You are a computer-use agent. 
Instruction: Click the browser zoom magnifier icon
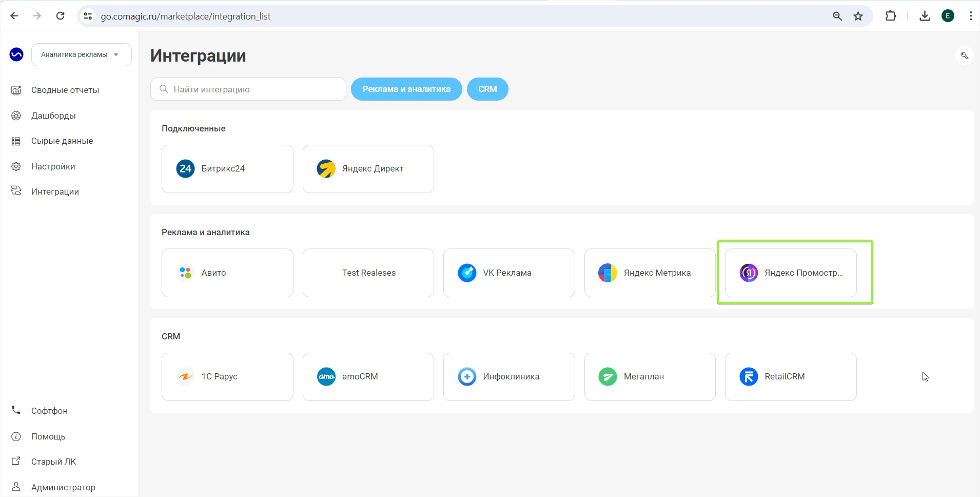point(837,16)
